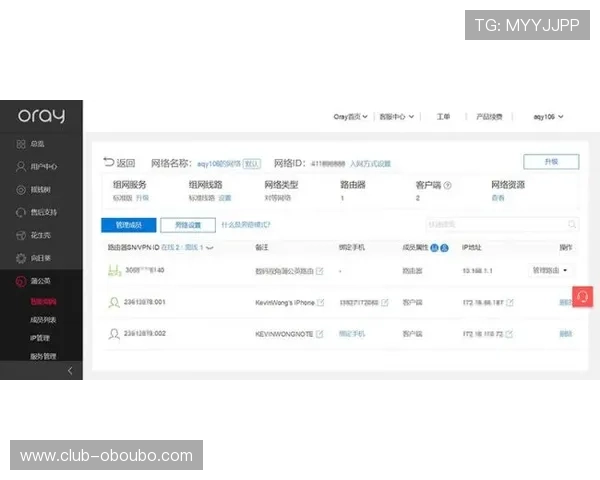Click the 返回 back arrow
600x480 pixels.
coord(109,162)
